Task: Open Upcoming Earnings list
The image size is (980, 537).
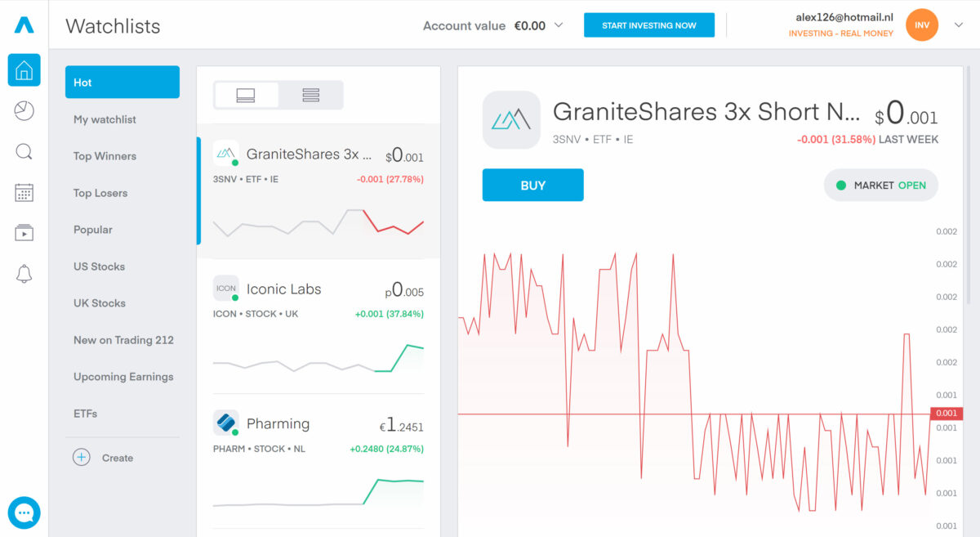Action: pos(122,377)
